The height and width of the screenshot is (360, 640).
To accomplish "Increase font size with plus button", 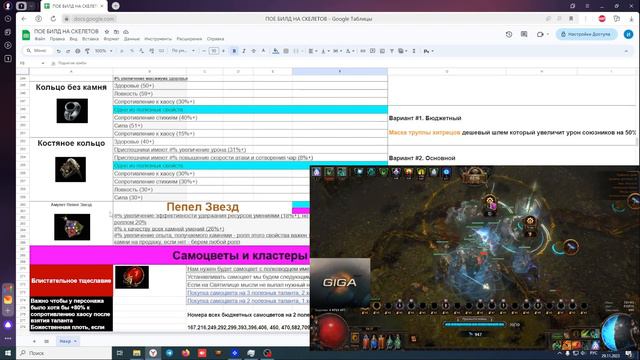I will 223,51.
